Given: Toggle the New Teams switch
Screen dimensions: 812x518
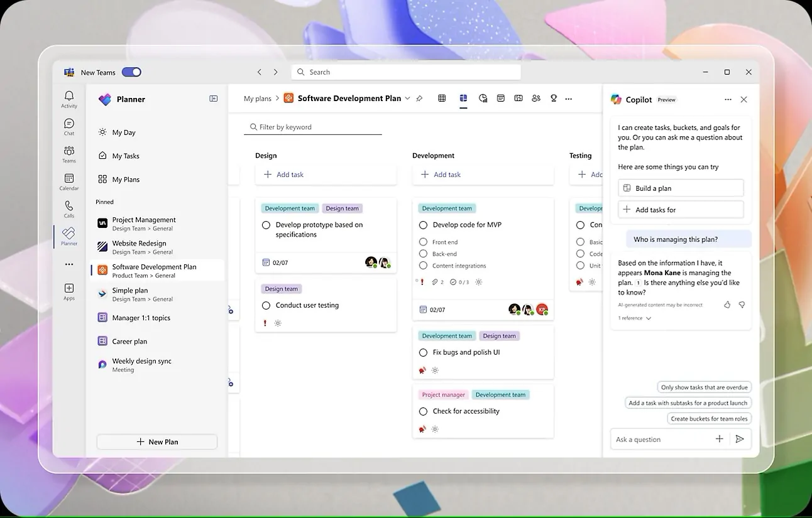Looking at the screenshot, I should pos(131,72).
